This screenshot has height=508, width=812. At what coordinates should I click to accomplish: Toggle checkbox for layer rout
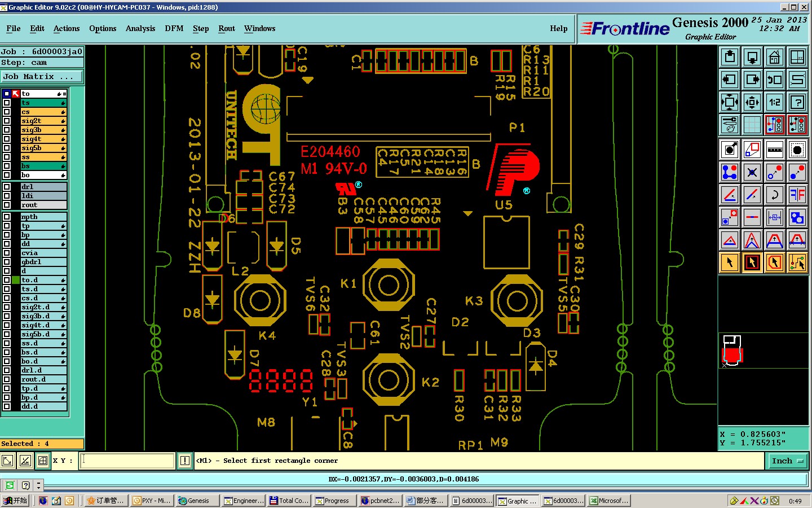7,205
